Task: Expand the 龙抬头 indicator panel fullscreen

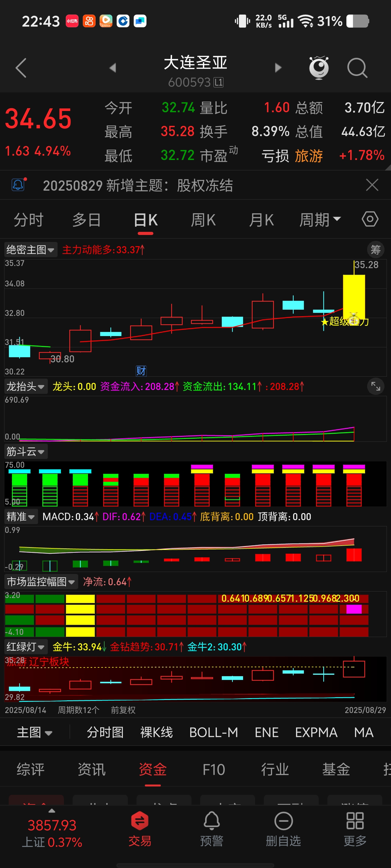Action: click(375, 386)
